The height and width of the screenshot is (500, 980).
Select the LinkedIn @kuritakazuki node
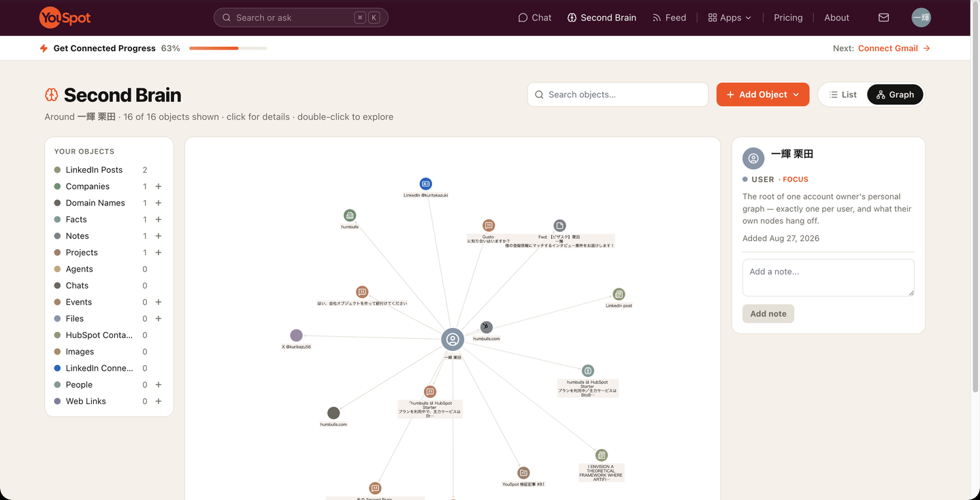(426, 184)
